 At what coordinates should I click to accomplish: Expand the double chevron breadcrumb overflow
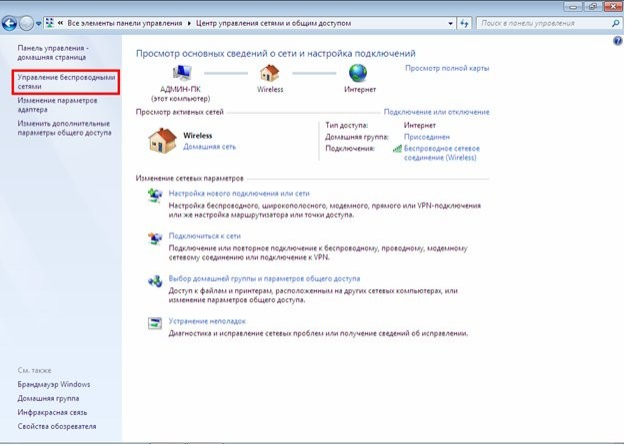click(x=61, y=23)
